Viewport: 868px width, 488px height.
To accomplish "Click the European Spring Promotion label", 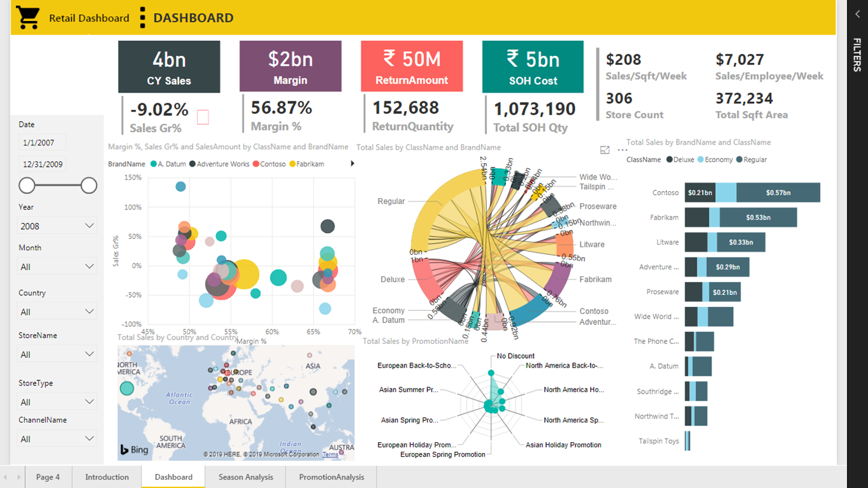I will (443, 454).
